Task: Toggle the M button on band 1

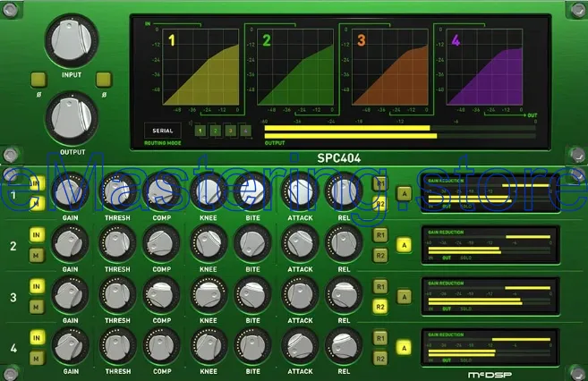Action: [37, 204]
